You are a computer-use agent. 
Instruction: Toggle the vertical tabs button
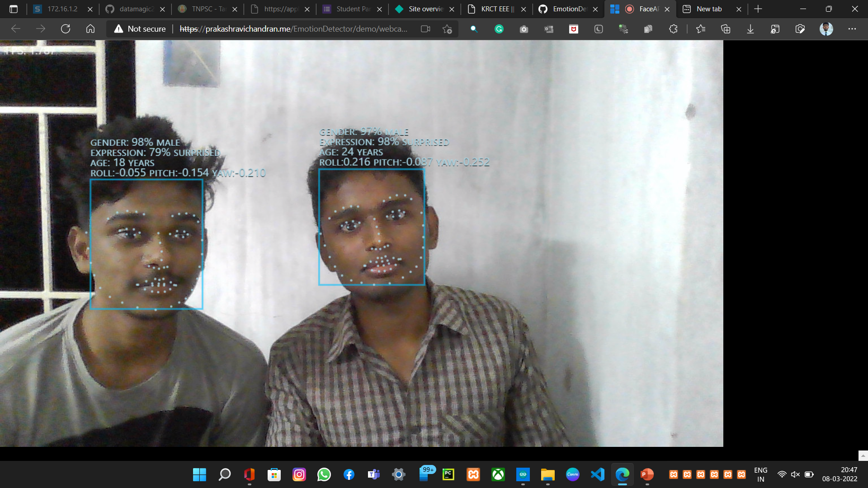pyautogui.click(x=14, y=9)
